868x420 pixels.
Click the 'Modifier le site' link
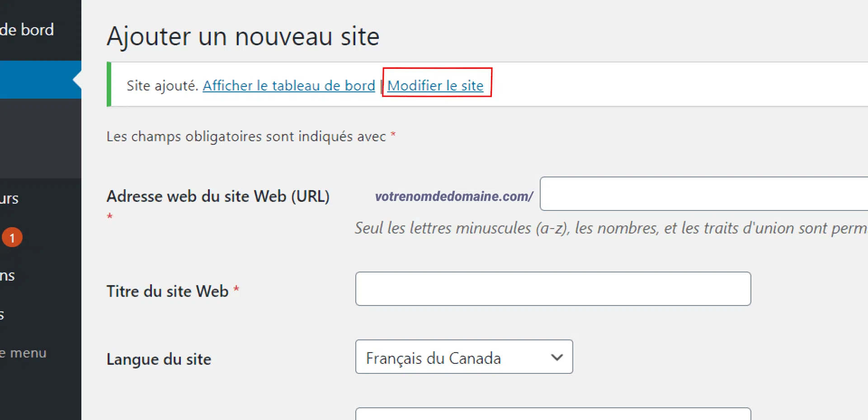point(435,86)
